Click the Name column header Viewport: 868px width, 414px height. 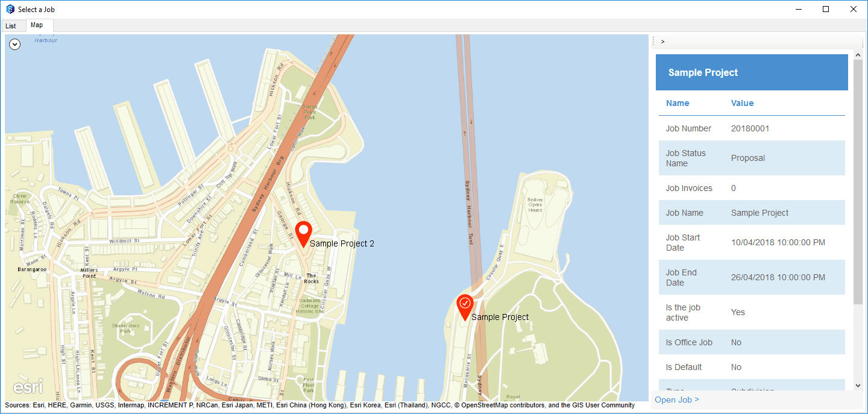[x=678, y=103]
